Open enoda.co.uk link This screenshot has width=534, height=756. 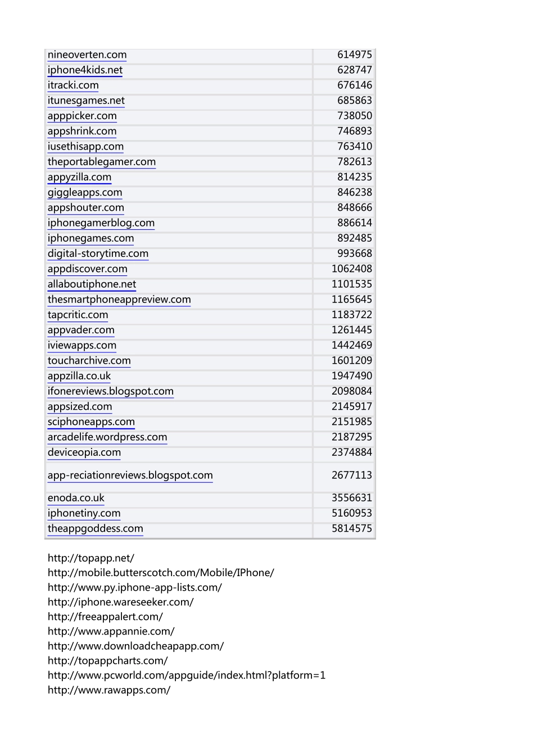click(76, 498)
